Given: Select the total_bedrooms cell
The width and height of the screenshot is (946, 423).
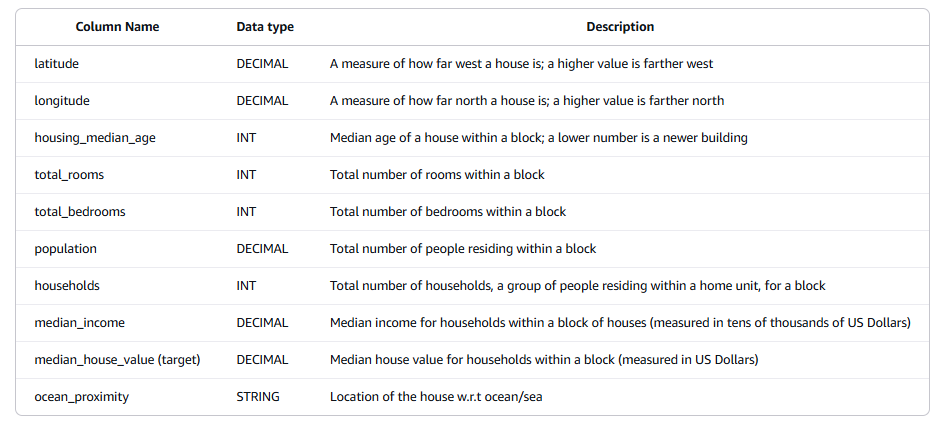Looking at the screenshot, I should pos(80,212).
